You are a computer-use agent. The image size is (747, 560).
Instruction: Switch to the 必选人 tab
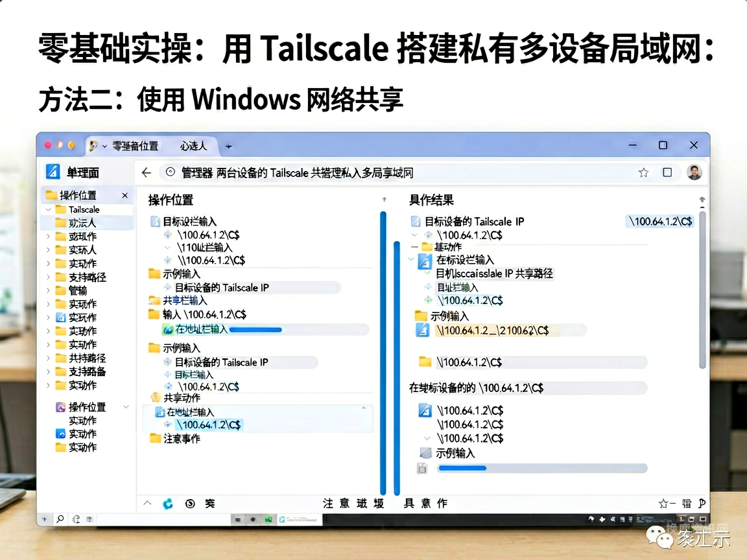pos(193,146)
